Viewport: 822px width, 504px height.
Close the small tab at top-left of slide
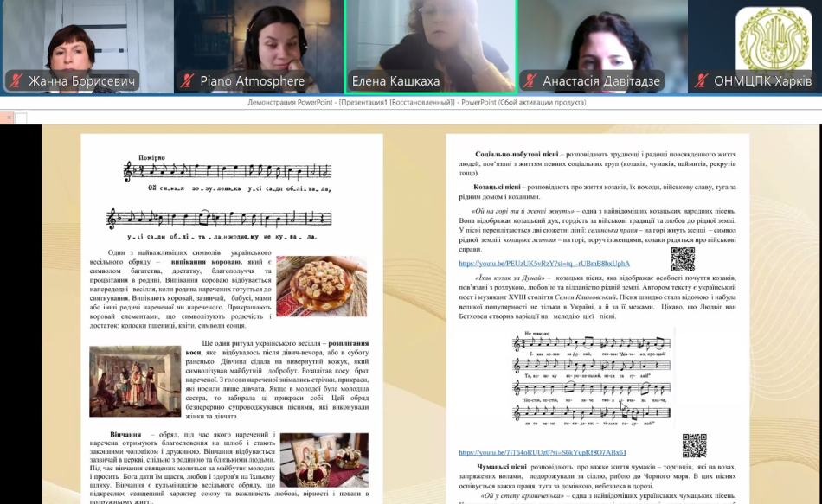point(7,118)
